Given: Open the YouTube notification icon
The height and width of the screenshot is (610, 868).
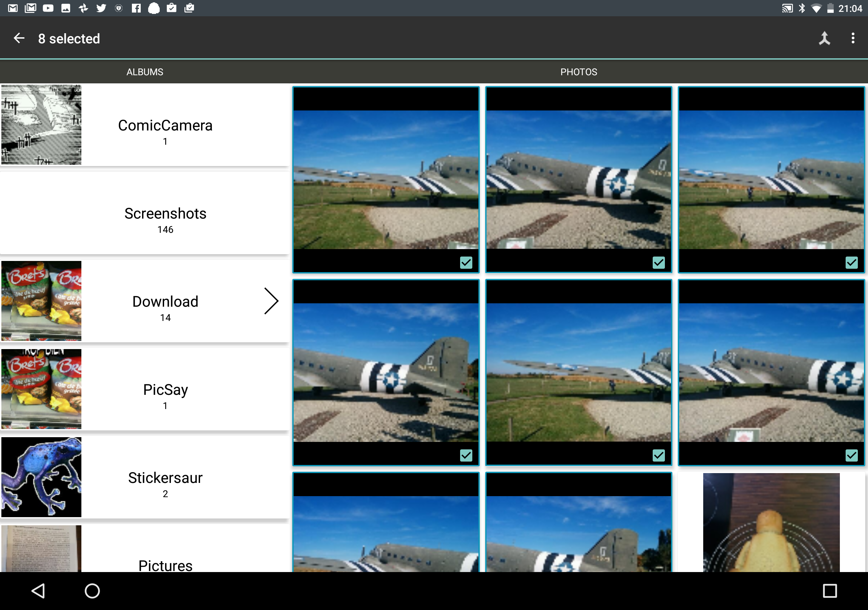Looking at the screenshot, I should pyautogui.click(x=48, y=8).
